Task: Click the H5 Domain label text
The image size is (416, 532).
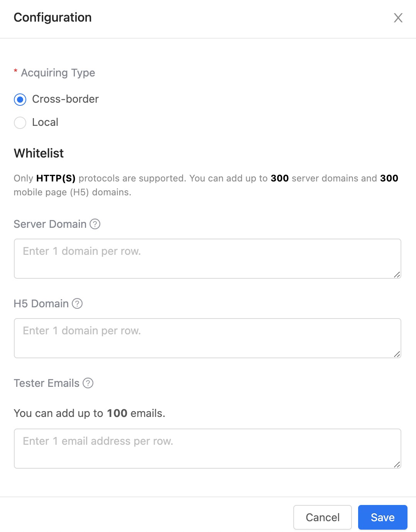Action: pos(41,303)
